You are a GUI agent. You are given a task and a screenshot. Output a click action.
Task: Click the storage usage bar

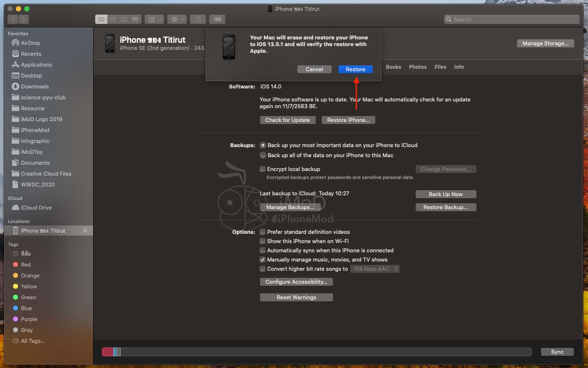[x=317, y=352]
